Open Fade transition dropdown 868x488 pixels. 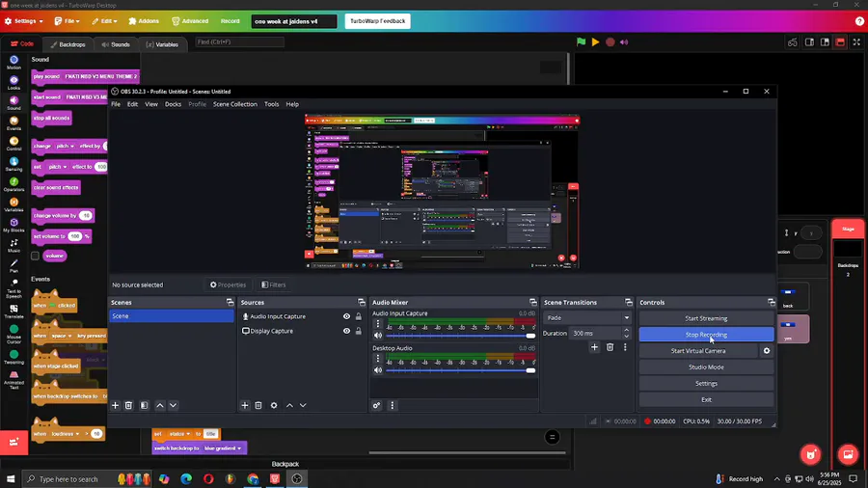tap(586, 317)
